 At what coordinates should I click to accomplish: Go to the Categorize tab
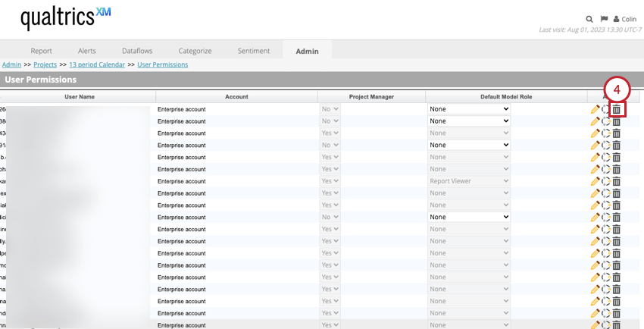pyautogui.click(x=195, y=51)
